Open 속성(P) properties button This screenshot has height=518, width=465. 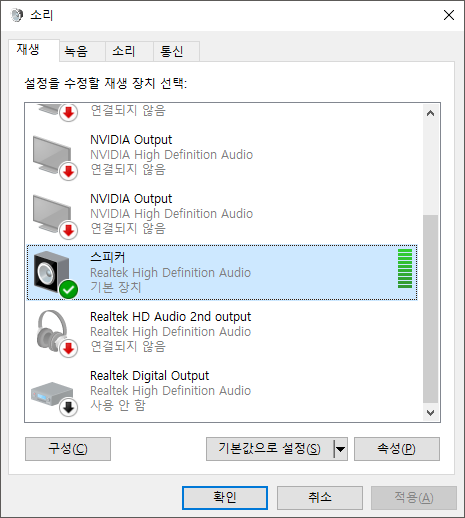click(x=397, y=449)
